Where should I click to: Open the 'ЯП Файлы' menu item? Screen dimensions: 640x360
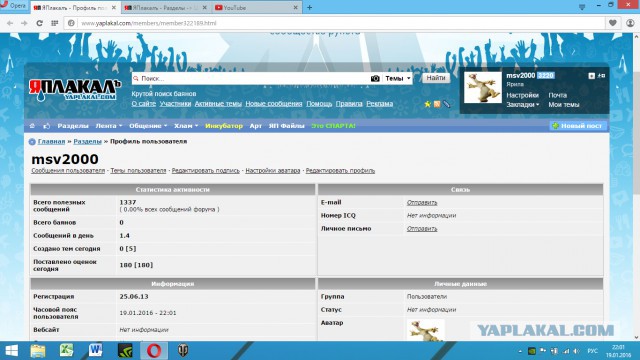(287, 126)
